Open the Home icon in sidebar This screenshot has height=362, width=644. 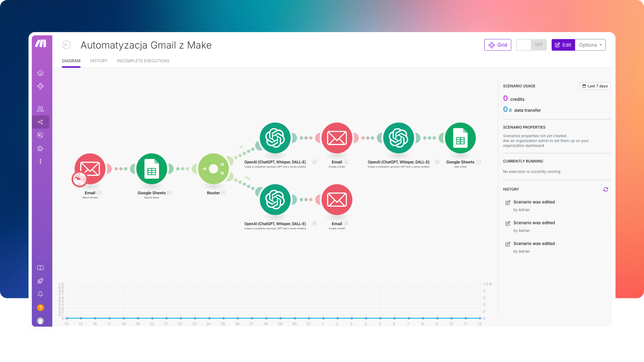point(41,73)
